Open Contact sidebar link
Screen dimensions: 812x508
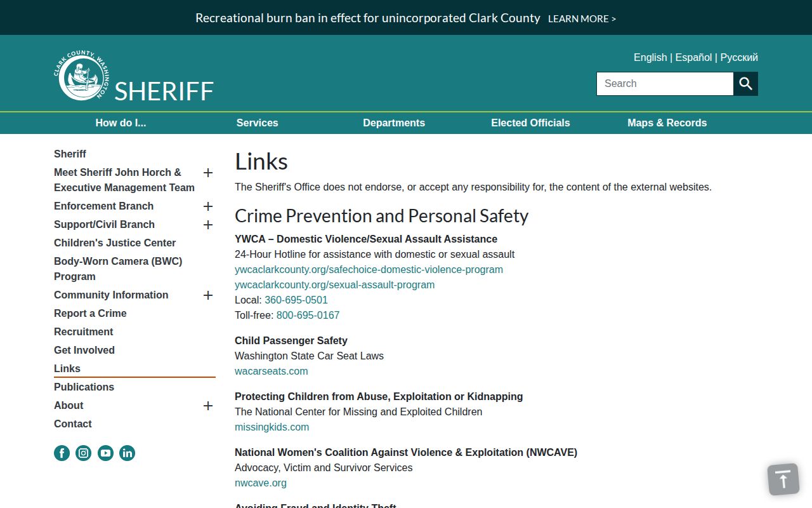click(x=73, y=424)
